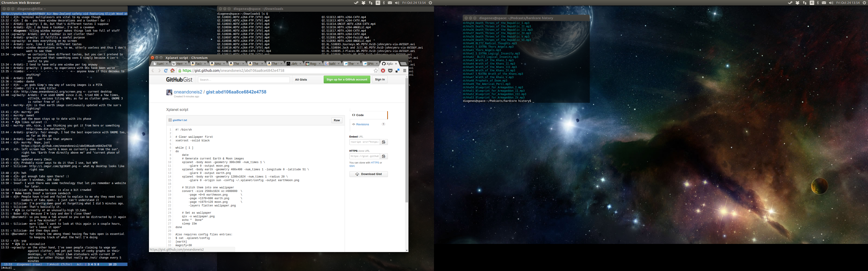Open the sound volume indicator, left panel
The image size is (868, 271).
(397, 3)
